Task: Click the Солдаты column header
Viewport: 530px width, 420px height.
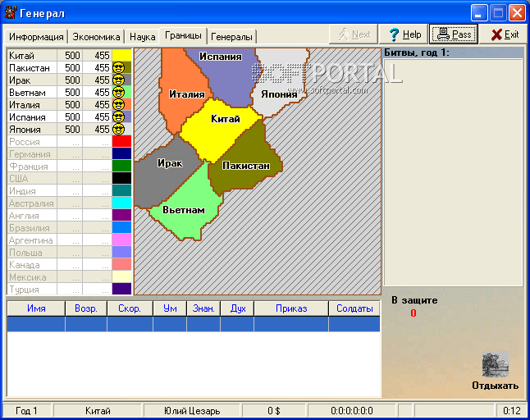Action: 354,308
